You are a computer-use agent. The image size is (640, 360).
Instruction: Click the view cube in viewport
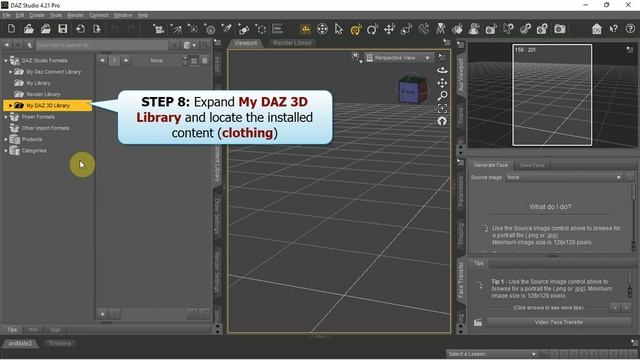(413, 89)
